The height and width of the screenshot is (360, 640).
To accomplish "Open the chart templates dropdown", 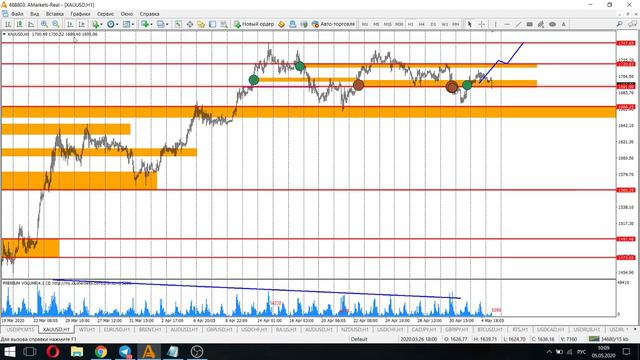I will (x=129, y=24).
